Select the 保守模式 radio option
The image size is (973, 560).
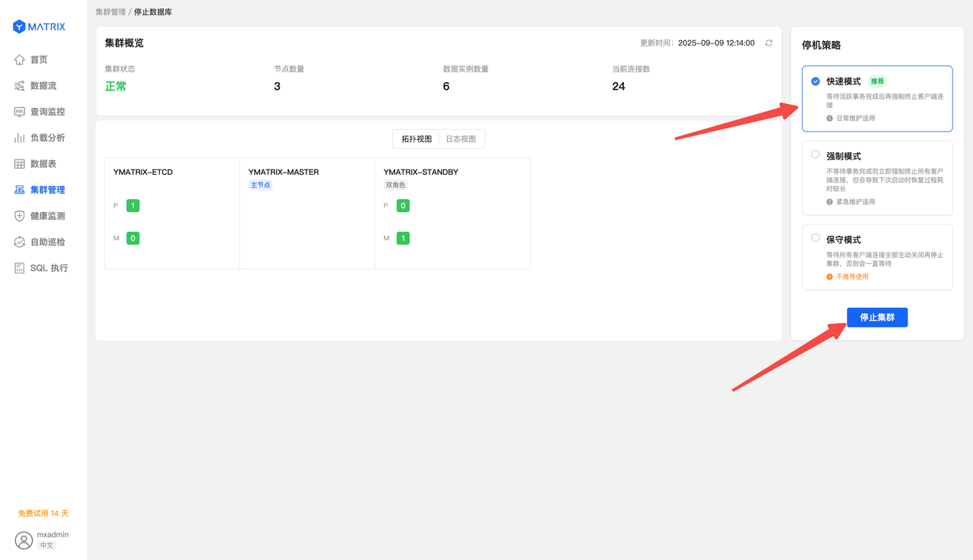(816, 238)
